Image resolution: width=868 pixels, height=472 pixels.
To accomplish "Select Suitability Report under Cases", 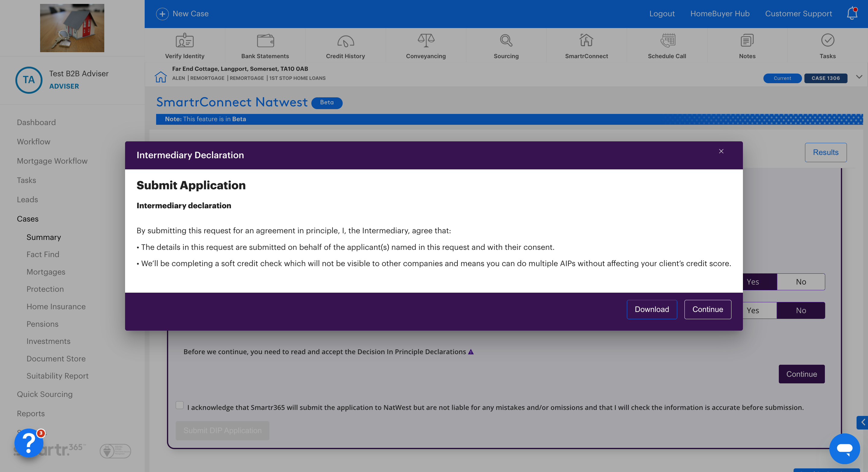I will click(x=58, y=376).
